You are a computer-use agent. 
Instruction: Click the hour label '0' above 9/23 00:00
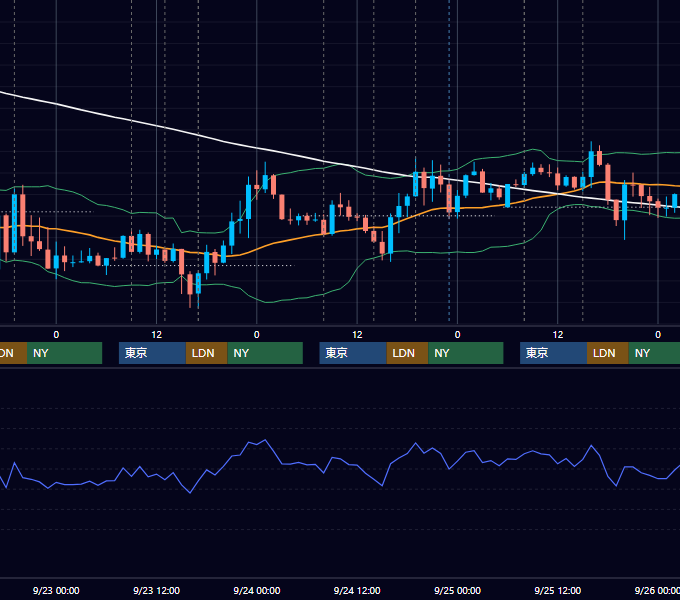coord(56,335)
